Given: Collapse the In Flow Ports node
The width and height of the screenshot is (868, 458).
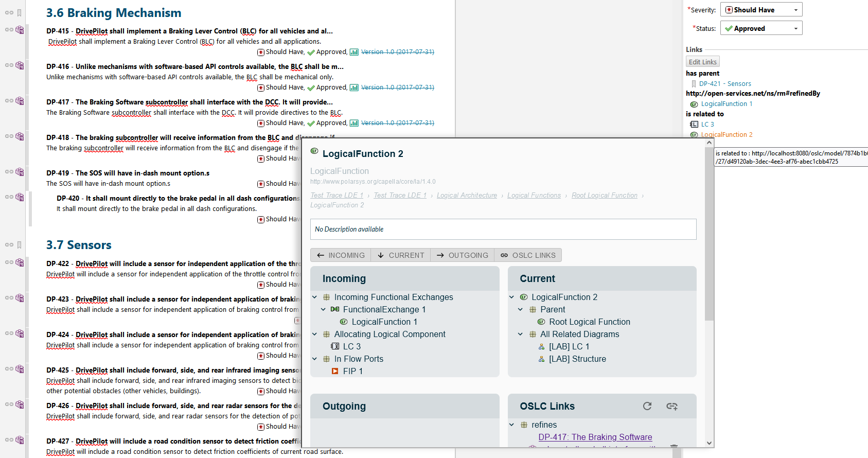Looking at the screenshot, I should [314, 359].
